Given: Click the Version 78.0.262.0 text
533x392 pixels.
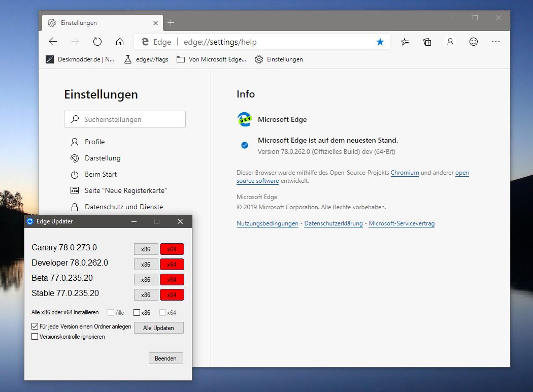Looking at the screenshot, I should [x=326, y=152].
